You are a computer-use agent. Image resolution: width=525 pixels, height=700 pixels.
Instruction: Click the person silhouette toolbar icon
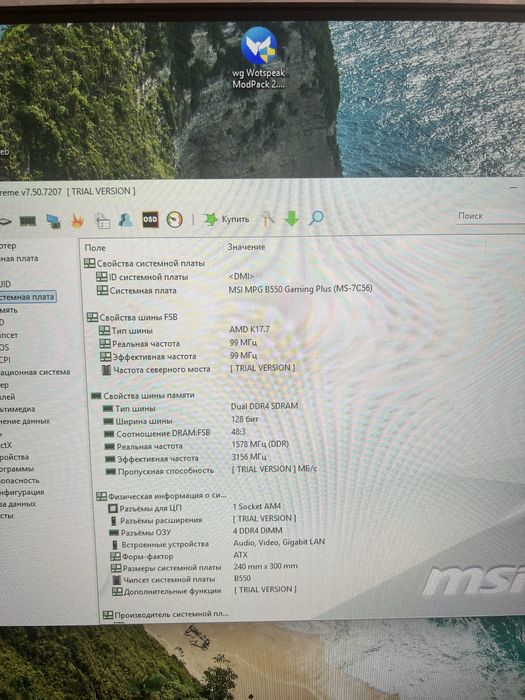125,220
